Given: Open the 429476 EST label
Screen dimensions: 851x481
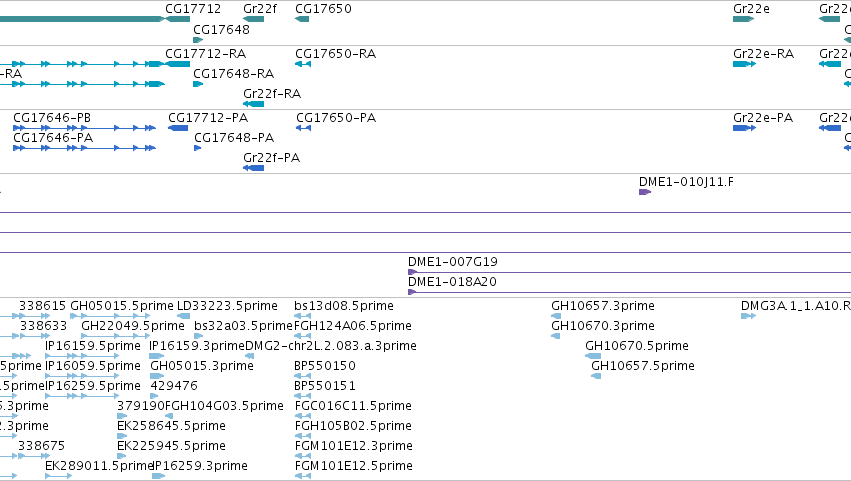Looking at the screenshot, I should click(x=174, y=386).
